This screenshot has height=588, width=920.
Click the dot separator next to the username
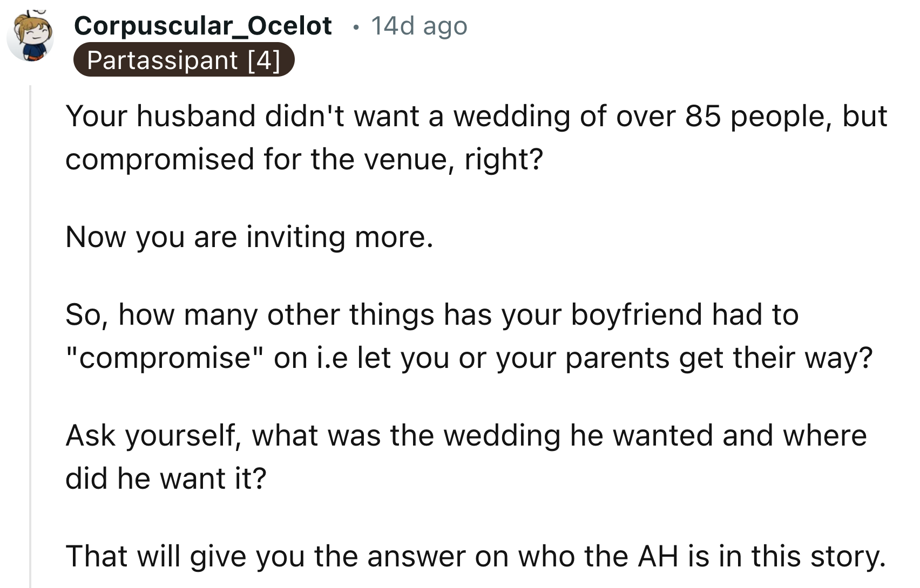tap(355, 26)
